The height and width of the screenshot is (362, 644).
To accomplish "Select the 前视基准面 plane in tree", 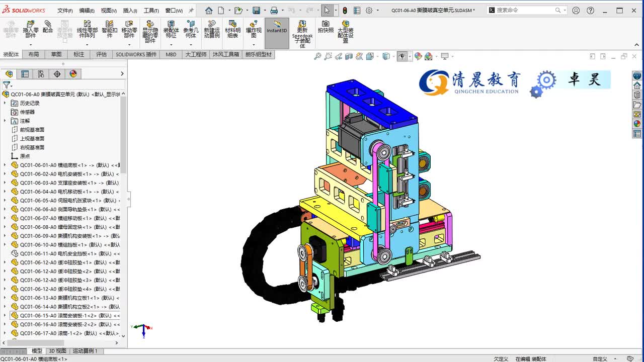I will pyautogui.click(x=32, y=130).
